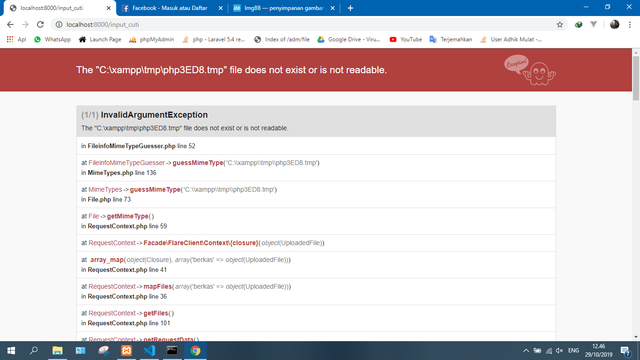This screenshot has height=360, width=640.
Task: Click the RequestContext mapFiles trace row
Action: (316, 291)
